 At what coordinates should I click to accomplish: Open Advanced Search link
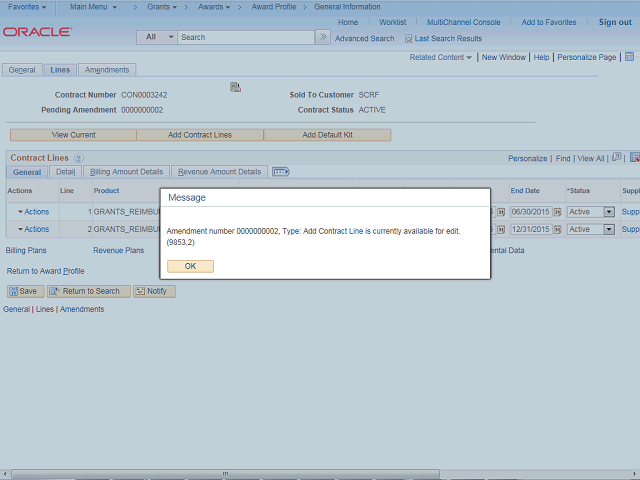point(364,39)
